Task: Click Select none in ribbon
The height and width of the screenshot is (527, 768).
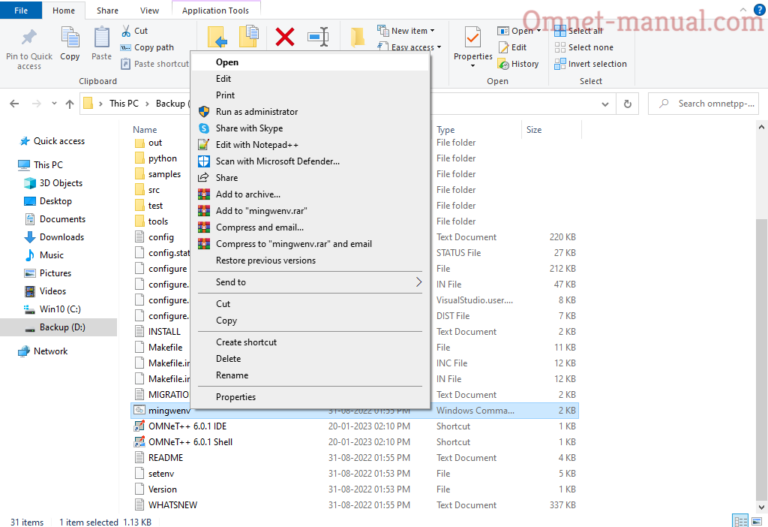Action: point(584,48)
